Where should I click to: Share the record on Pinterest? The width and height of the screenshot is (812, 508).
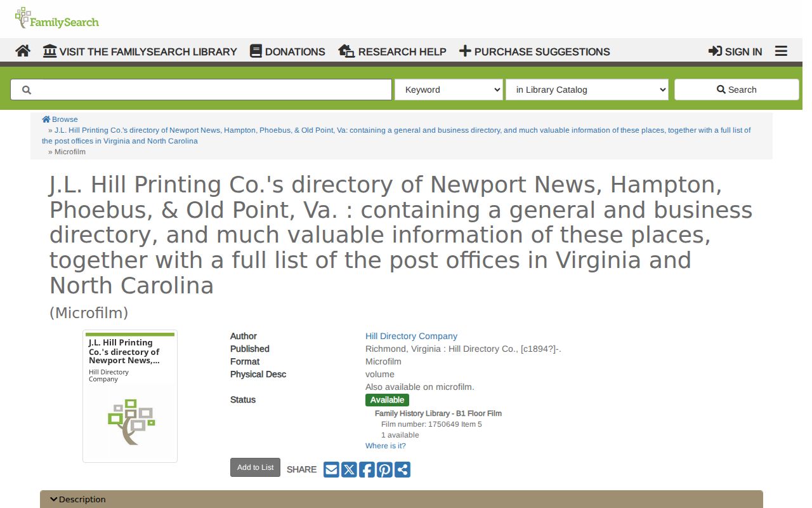tap(384, 469)
